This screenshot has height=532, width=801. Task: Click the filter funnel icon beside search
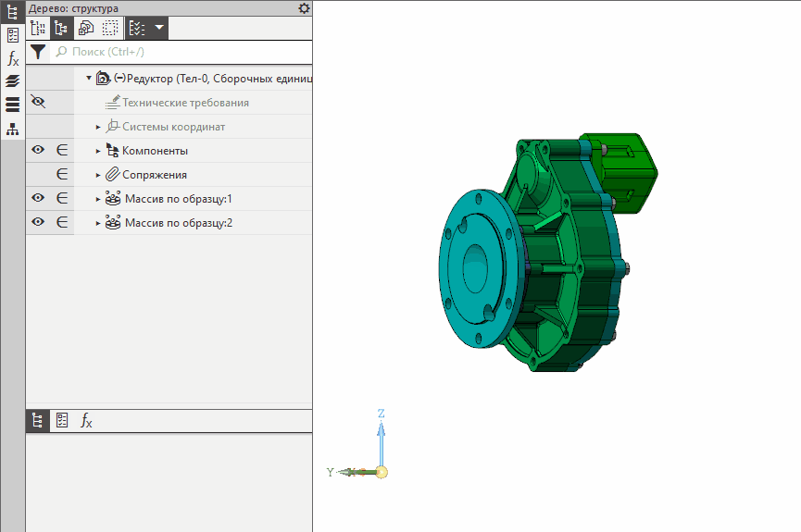click(38, 52)
